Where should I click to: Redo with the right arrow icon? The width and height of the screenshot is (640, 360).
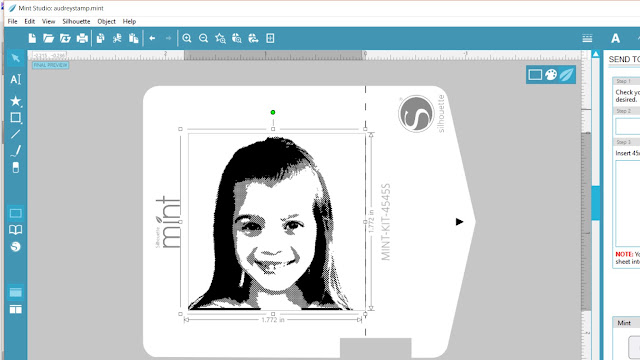168,38
